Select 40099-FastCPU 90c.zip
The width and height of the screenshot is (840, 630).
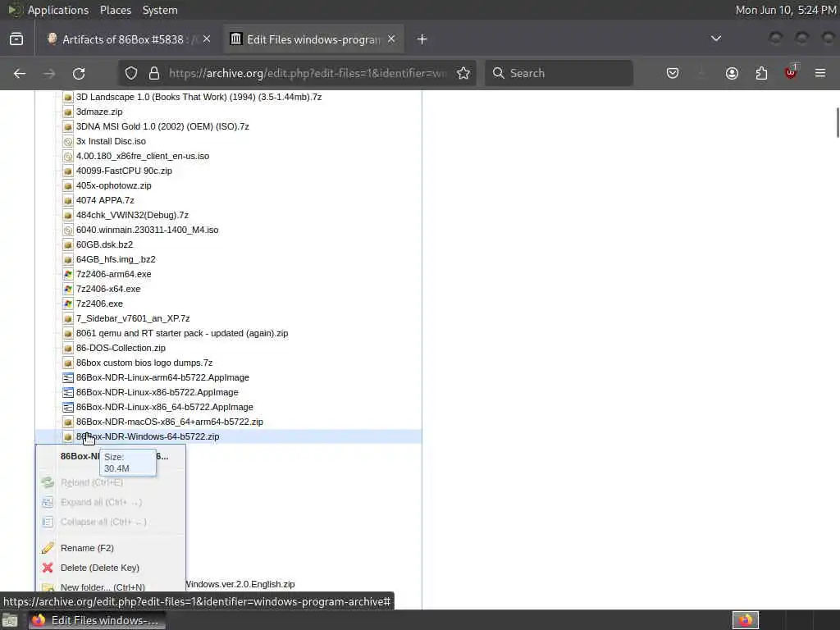pyautogui.click(x=124, y=171)
